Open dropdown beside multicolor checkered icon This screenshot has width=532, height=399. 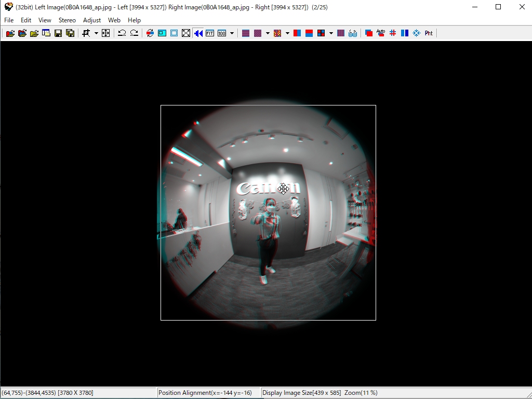[287, 33]
